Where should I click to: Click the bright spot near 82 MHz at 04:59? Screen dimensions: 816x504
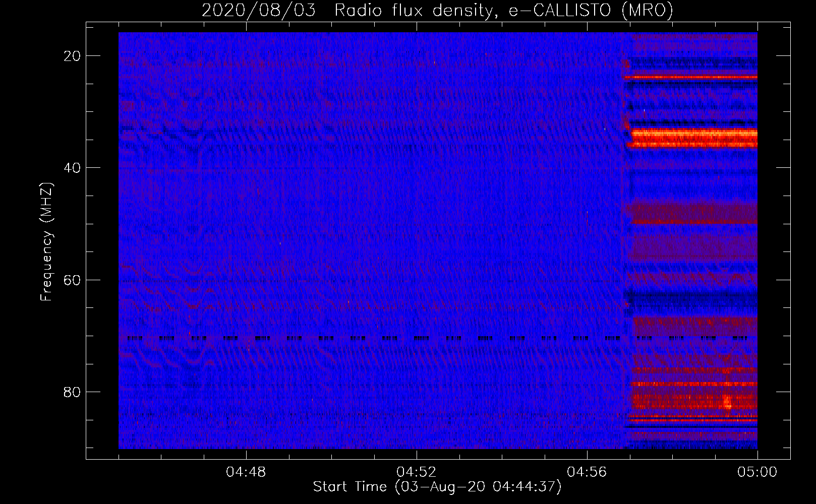click(x=727, y=402)
